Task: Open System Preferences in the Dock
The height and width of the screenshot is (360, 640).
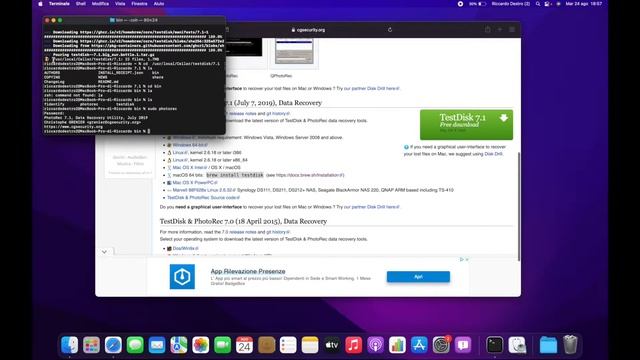Action: pyautogui.click(x=441, y=345)
